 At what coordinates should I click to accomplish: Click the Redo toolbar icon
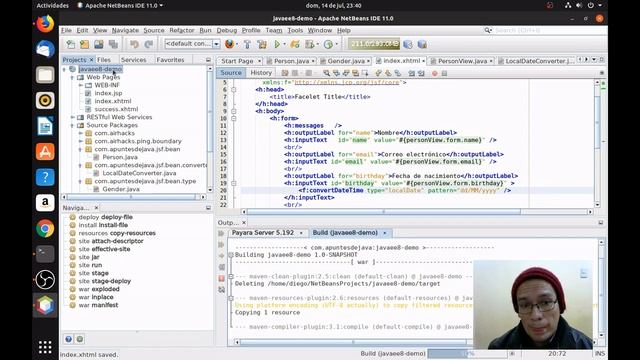coord(149,44)
